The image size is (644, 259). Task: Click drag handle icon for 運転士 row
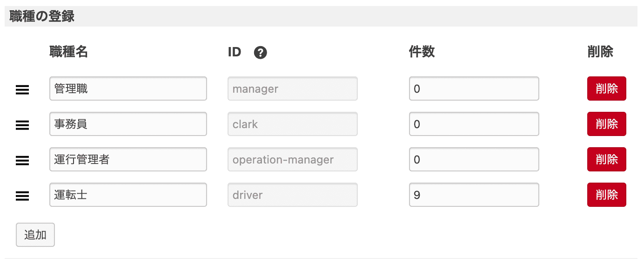(x=22, y=196)
